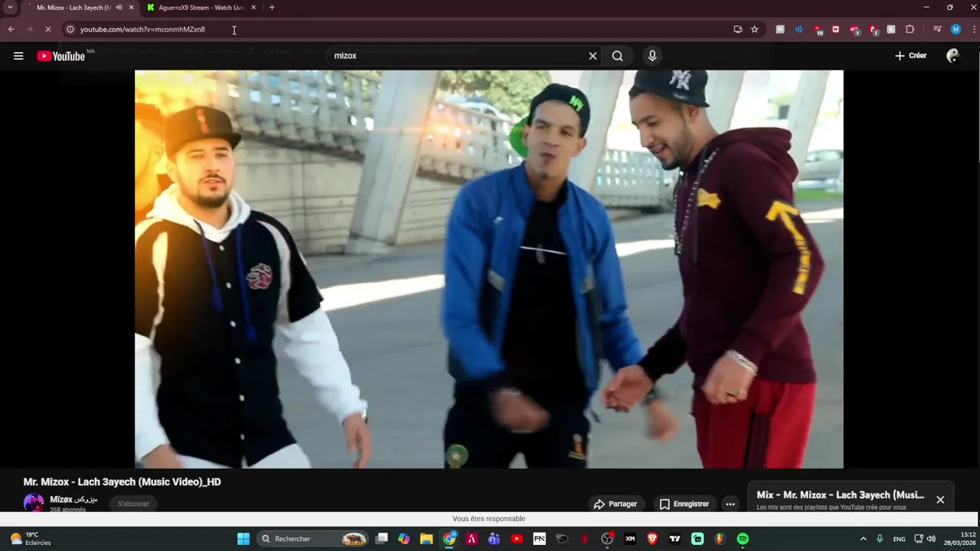This screenshot has height=551, width=980.
Task: Share the video with Partager
Action: 615,504
